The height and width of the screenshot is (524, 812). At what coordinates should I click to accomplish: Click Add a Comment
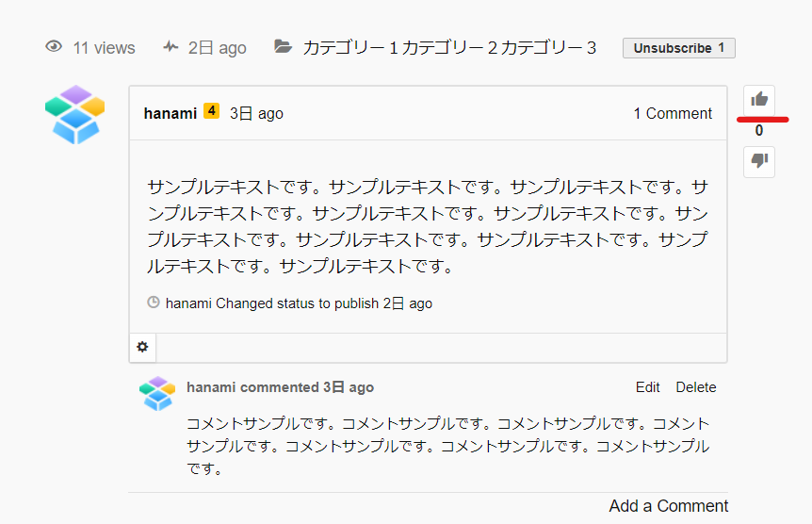click(668, 506)
